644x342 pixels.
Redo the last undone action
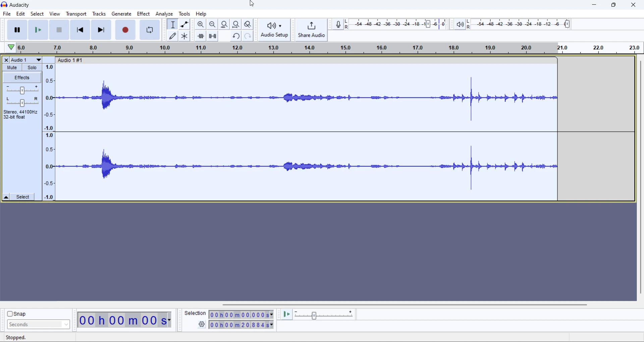pos(248,36)
